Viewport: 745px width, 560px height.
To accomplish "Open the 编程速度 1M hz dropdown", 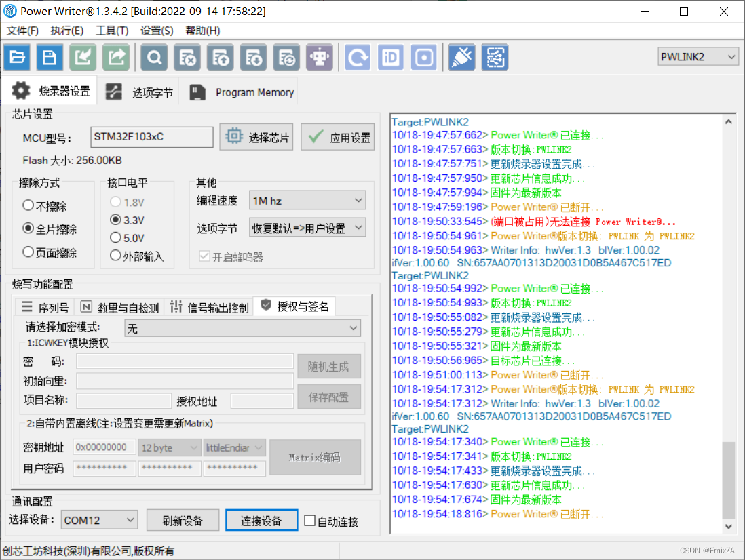I will pos(307,200).
